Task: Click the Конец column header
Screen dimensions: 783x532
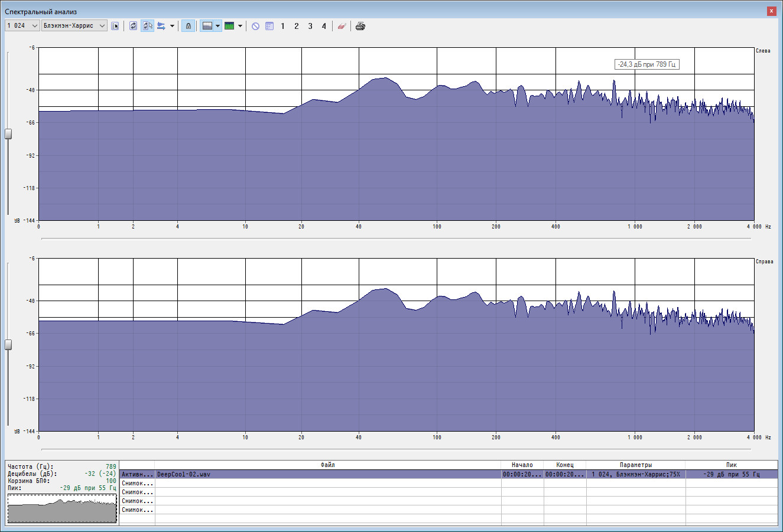Action: [565, 465]
